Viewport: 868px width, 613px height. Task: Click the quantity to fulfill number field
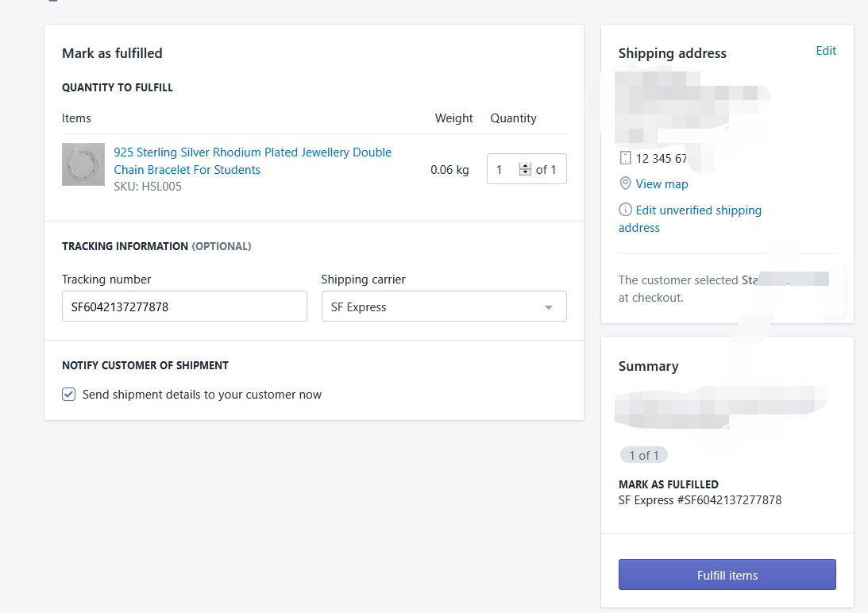point(503,169)
